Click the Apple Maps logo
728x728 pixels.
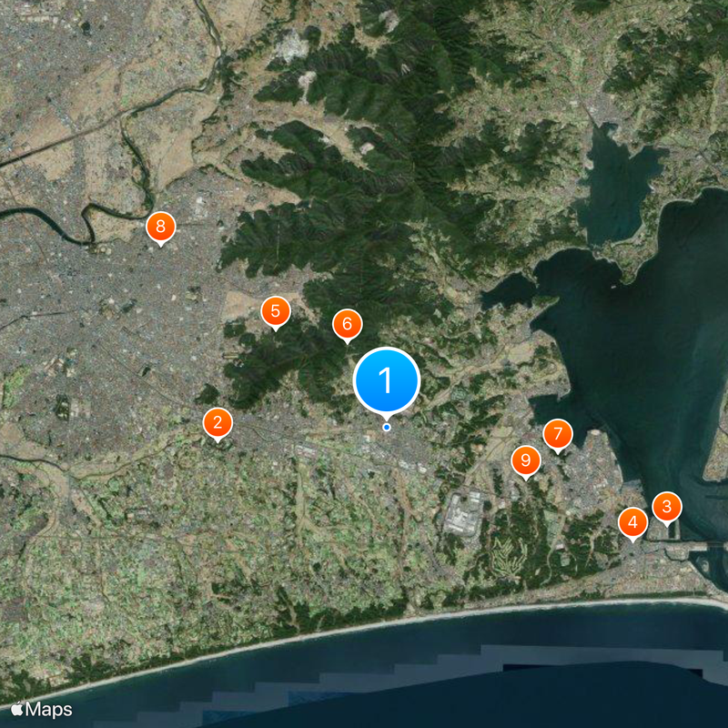pyautogui.click(x=41, y=709)
